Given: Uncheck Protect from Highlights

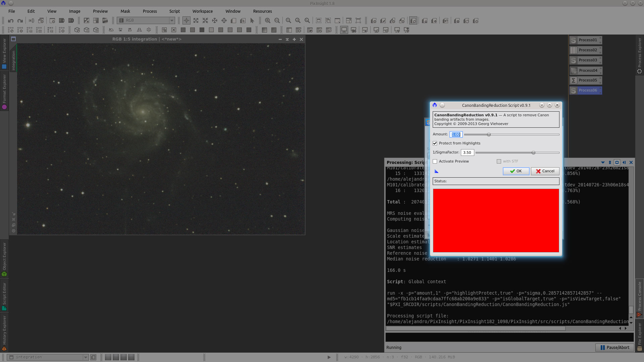Looking at the screenshot, I should pos(435,143).
